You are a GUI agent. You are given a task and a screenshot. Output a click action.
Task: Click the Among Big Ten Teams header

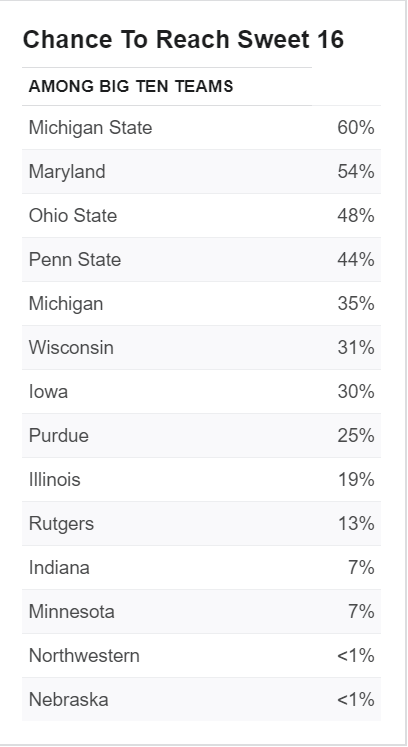pos(131,86)
